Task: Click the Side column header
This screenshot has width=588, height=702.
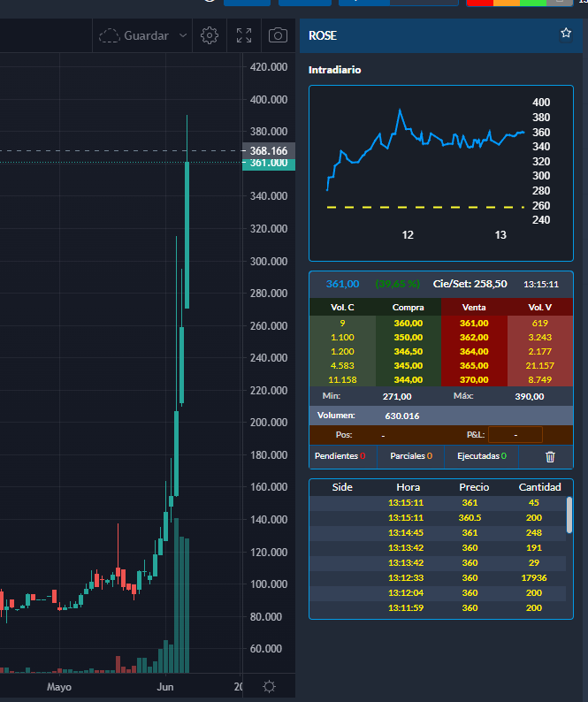Action: (x=342, y=487)
